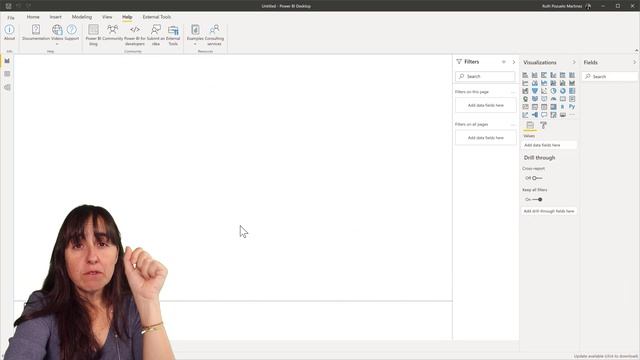640x360 pixels.
Task: Collapse the Visualizations pane chevron
Action: coord(574,62)
